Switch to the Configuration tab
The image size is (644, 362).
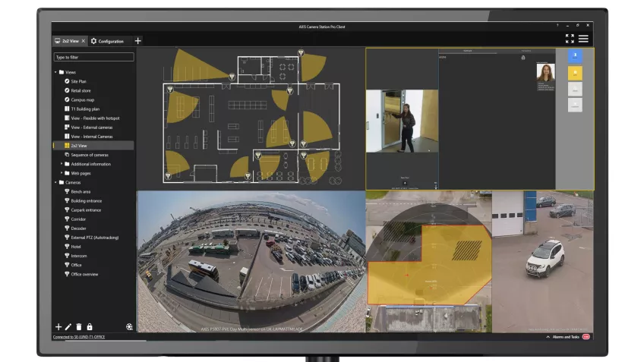[107, 41]
